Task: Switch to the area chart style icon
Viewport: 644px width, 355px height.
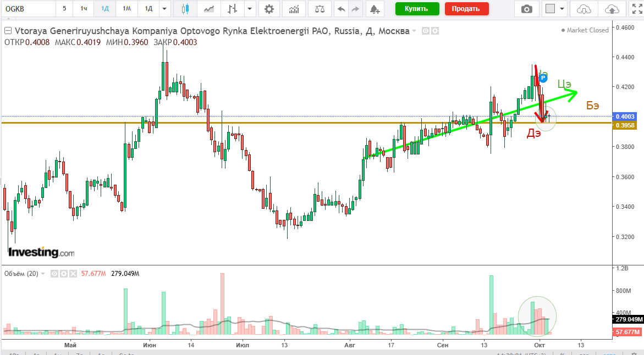Action: pyautogui.click(x=209, y=9)
